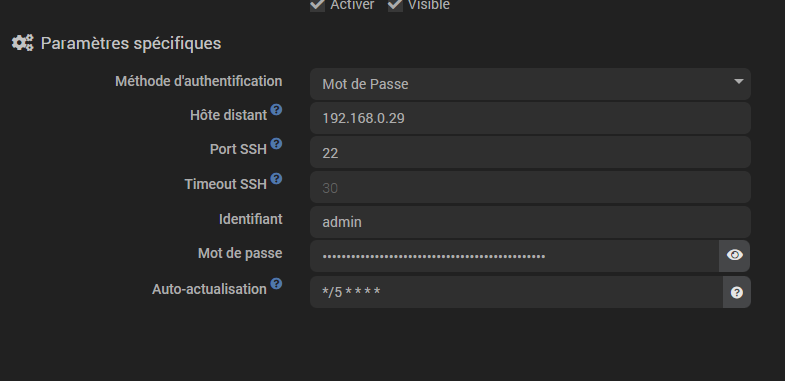
Task: Reveal the password with the eye icon
Action: click(x=734, y=255)
